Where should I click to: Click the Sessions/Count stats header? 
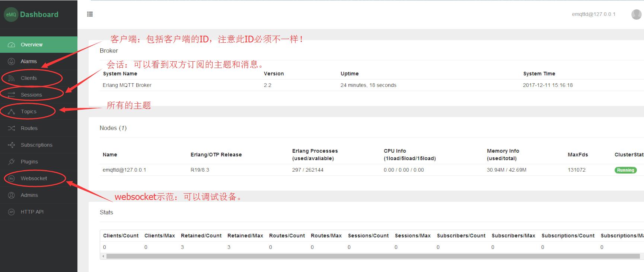click(368, 236)
